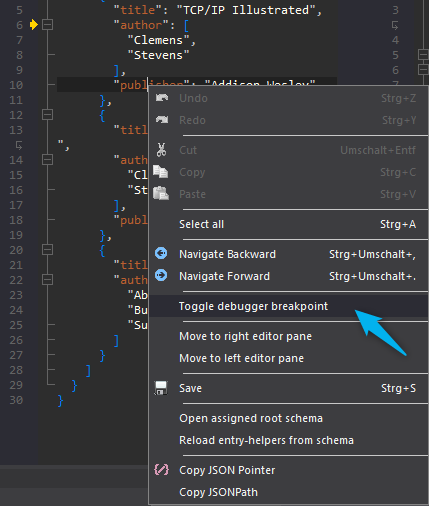This screenshot has width=429, height=506.
Task: Click the Save floppy disk icon
Action: coord(161,388)
